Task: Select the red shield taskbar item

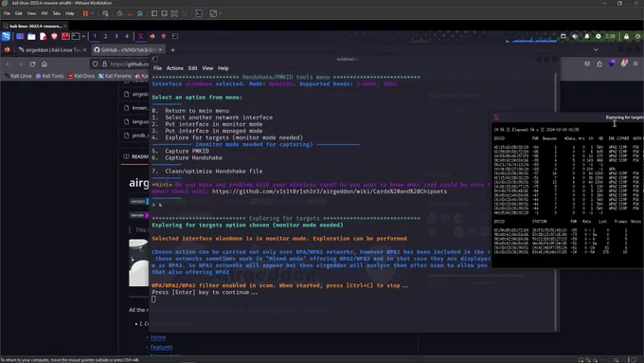Action: point(164,36)
